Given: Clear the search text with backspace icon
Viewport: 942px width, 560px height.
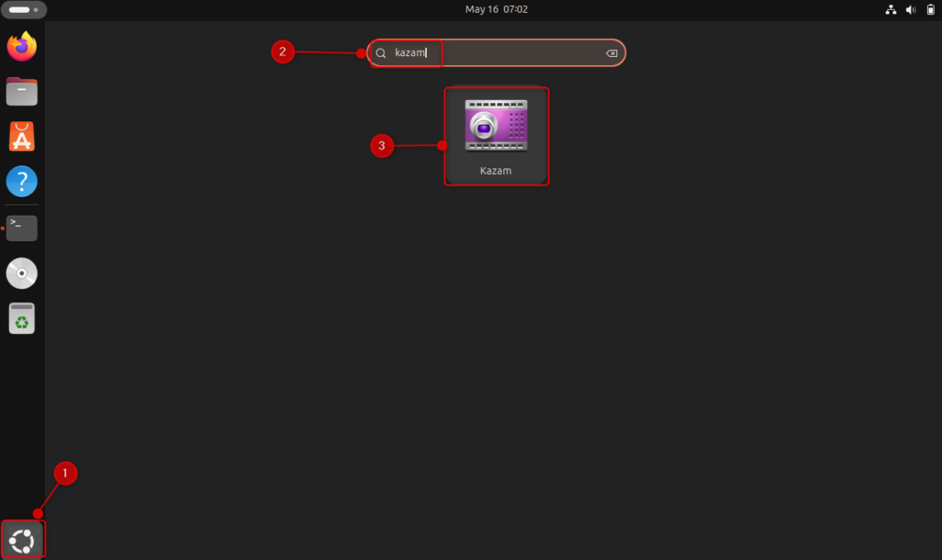Looking at the screenshot, I should click(611, 52).
